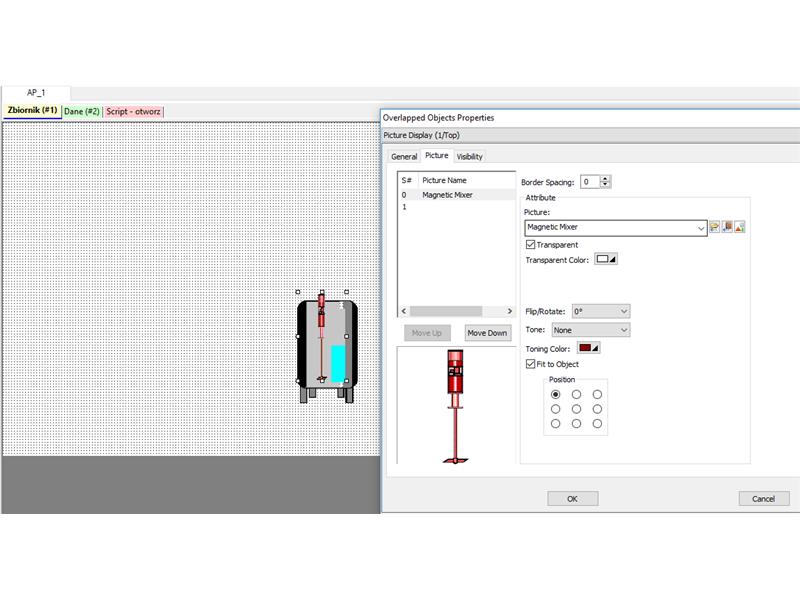The image size is (800, 600).
Task: Select the bottom-left Position radio button
Action: [x=556, y=423]
